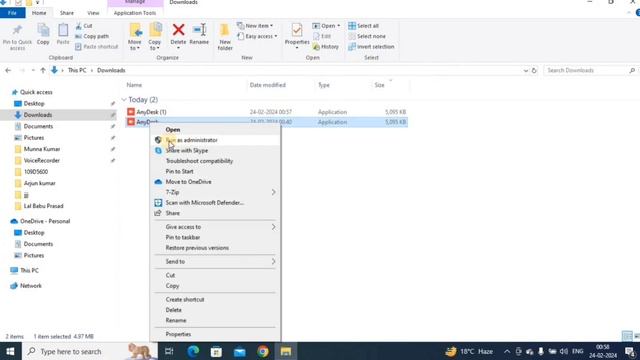Open Network in the sidebar
This screenshot has height=360, width=640.
31,286
